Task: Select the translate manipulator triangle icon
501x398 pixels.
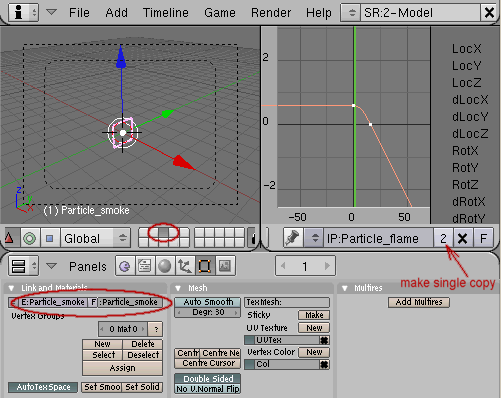Action: pos(9,238)
